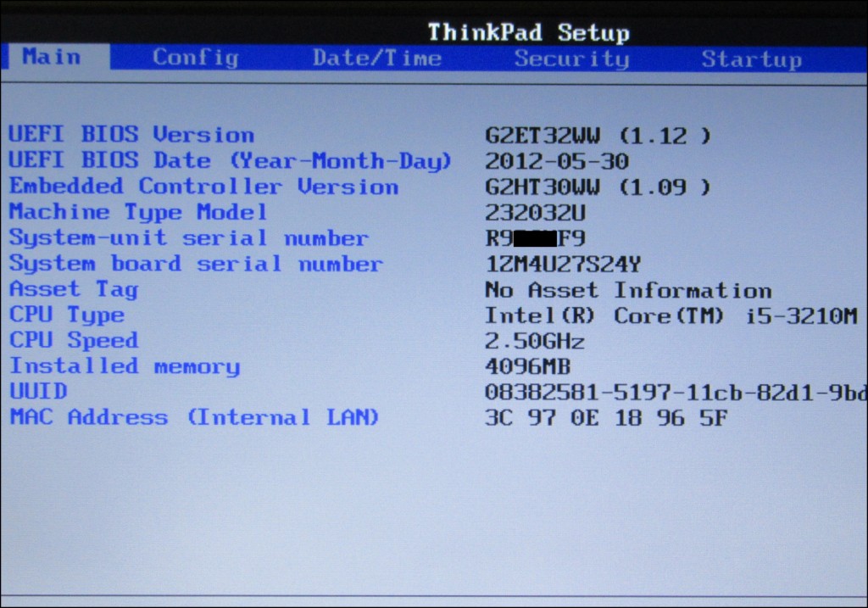Select the CPU Type label
Image resolution: width=868 pixels, height=608 pixels.
click(x=67, y=315)
